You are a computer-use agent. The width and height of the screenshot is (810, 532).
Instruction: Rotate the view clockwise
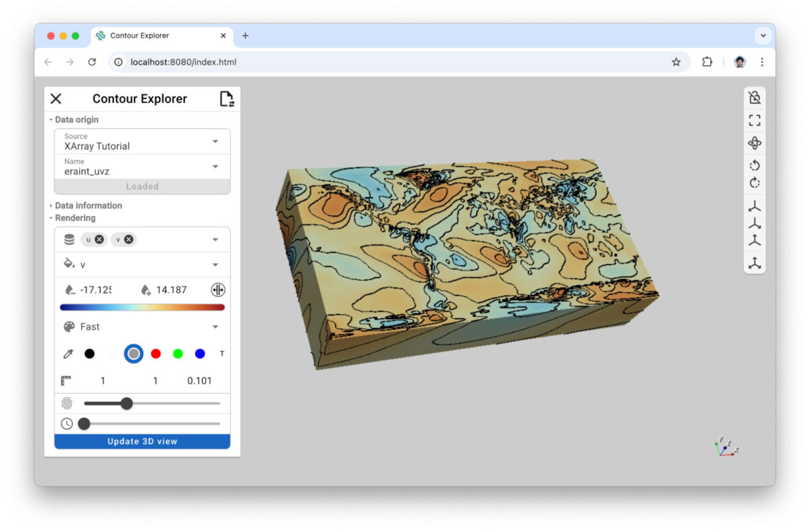[755, 182]
